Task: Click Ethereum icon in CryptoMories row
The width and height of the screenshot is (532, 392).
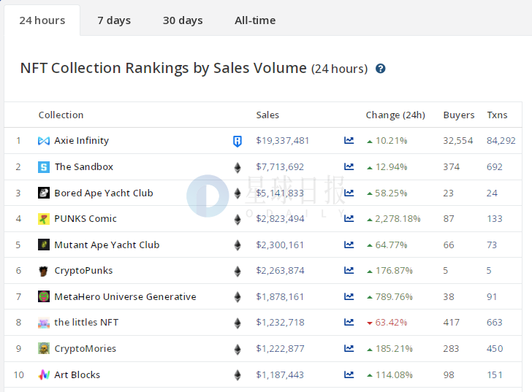Action: click(237, 349)
